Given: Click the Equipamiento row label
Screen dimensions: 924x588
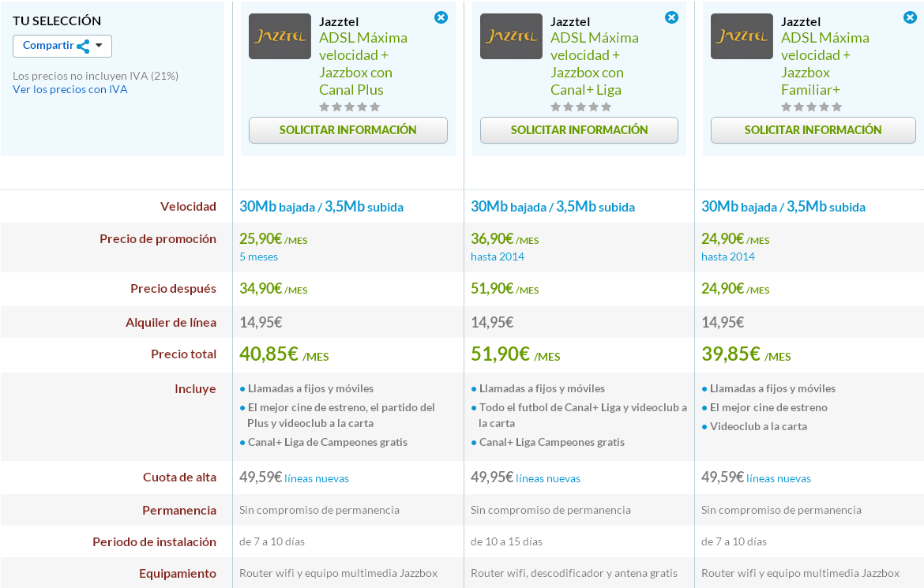Looking at the screenshot, I should click(x=178, y=574).
